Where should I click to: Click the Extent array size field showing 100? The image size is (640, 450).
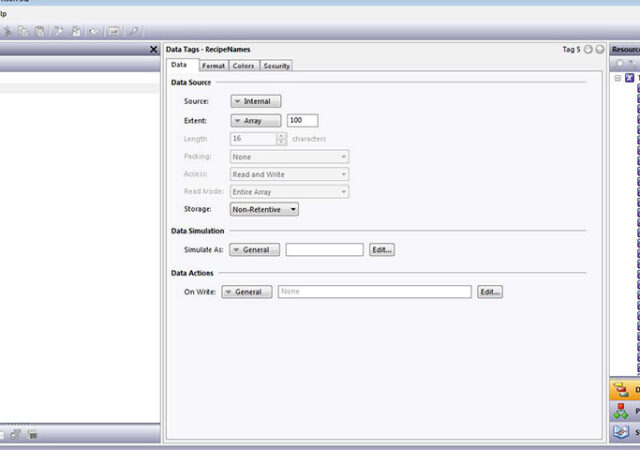point(302,120)
